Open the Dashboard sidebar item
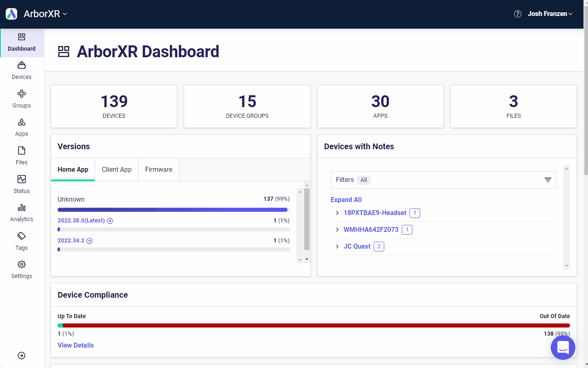This screenshot has width=588, height=368. click(x=22, y=43)
